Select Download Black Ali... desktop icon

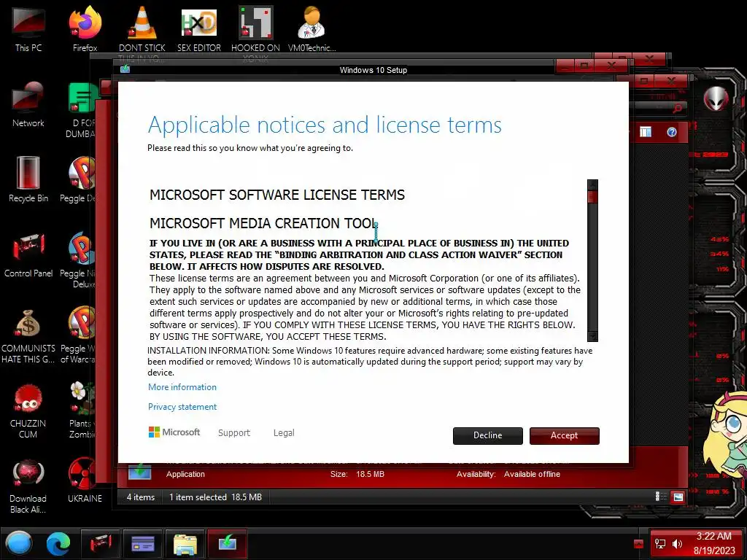(28, 486)
